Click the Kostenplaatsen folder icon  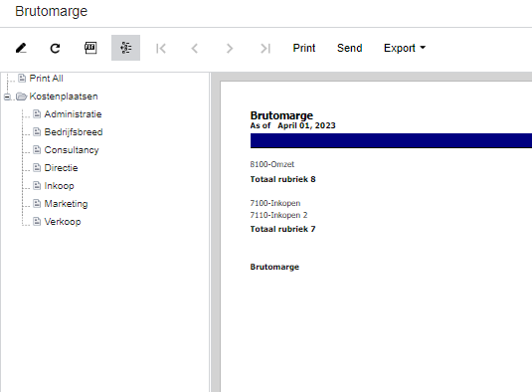click(21, 97)
